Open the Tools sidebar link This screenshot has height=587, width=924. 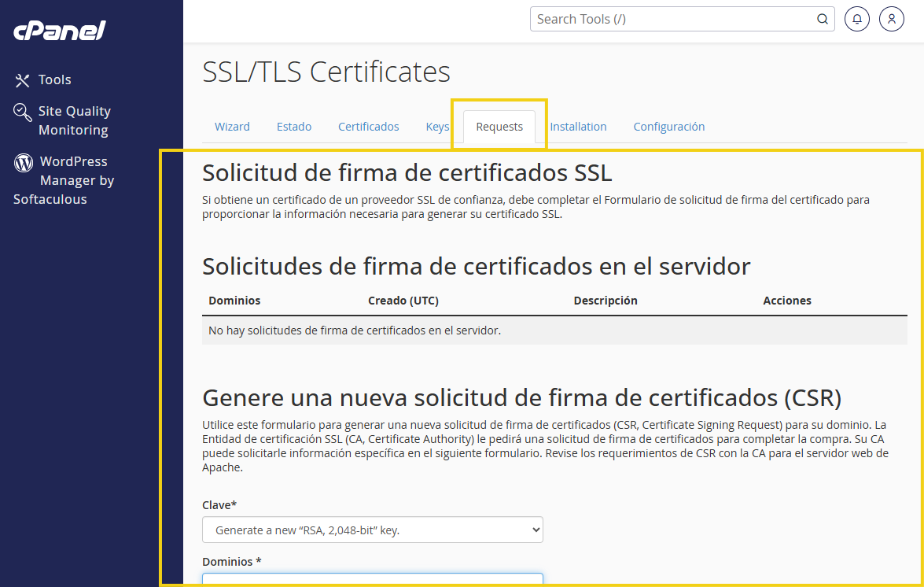point(55,79)
